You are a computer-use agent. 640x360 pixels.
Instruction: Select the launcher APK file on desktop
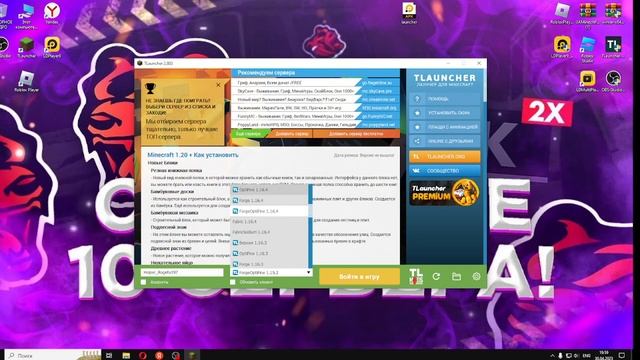tap(409, 13)
